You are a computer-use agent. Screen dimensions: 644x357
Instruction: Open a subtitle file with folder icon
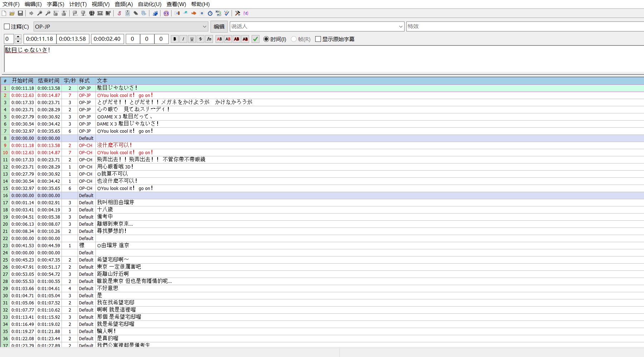[12, 13]
